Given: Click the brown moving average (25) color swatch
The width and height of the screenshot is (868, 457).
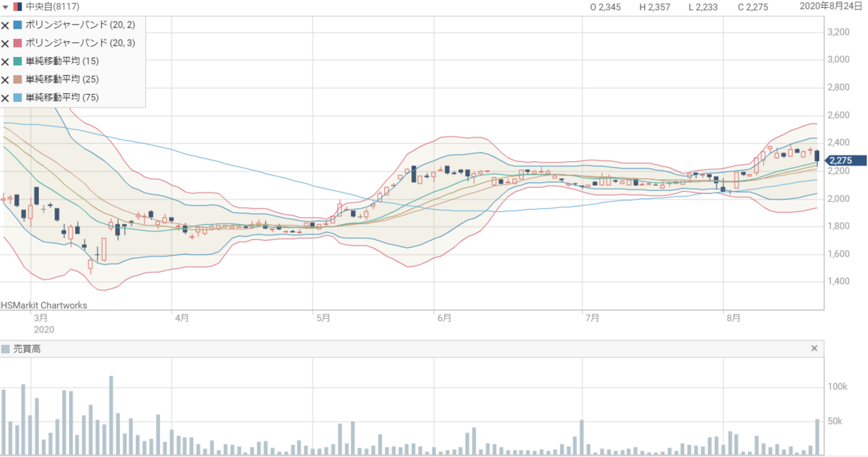Looking at the screenshot, I should [x=17, y=80].
